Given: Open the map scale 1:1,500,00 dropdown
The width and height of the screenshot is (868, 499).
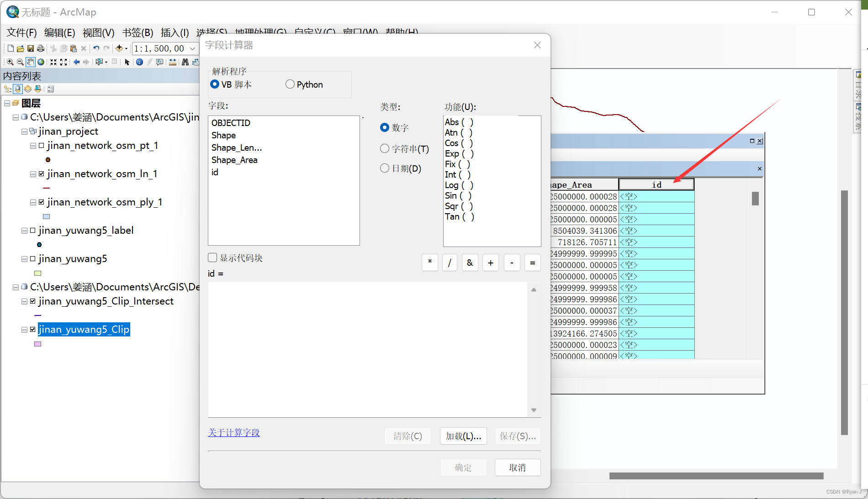Looking at the screenshot, I should coord(192,48).
